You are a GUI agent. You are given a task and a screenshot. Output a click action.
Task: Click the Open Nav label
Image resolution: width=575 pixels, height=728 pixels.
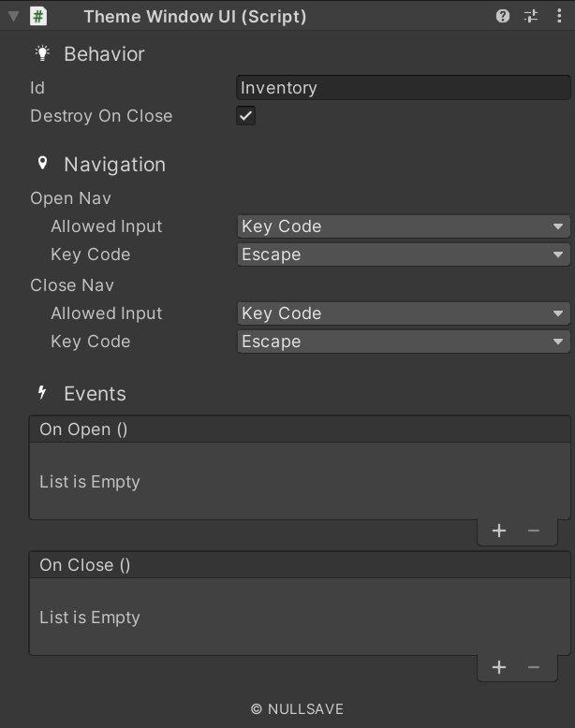coord(70,198)
